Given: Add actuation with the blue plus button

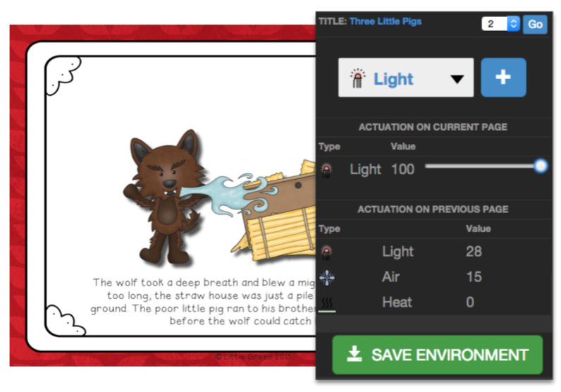Looking at the screenshot, I should [503, 78].
